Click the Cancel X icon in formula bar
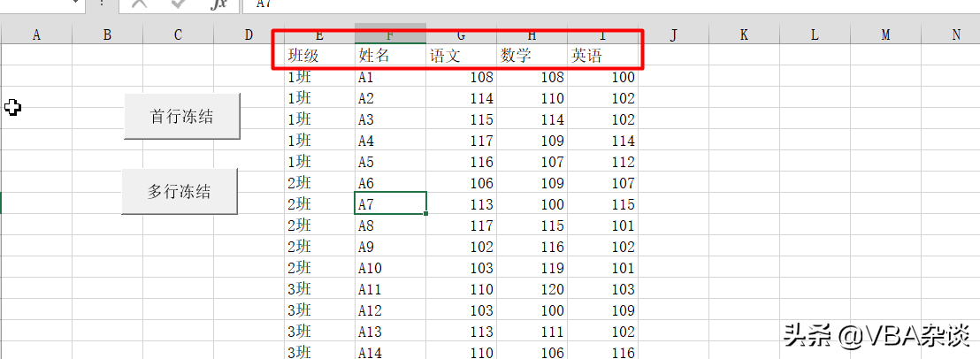Screen dimensions: 980x359 tap(140, 4)
